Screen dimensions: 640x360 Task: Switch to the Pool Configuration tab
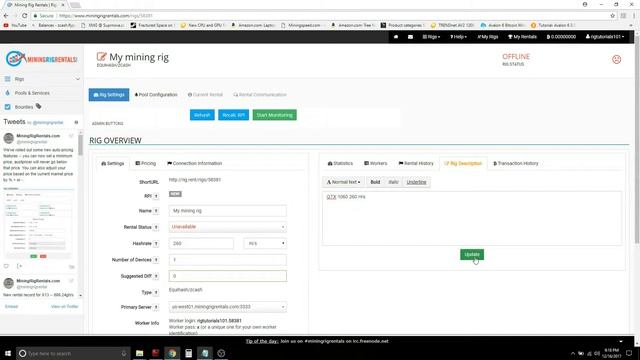156,95
